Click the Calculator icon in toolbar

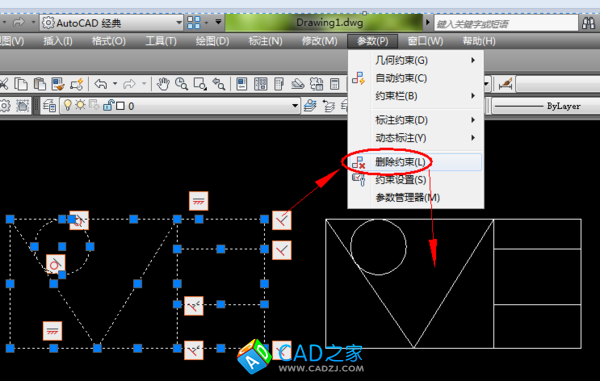click(x=334, y=84)
